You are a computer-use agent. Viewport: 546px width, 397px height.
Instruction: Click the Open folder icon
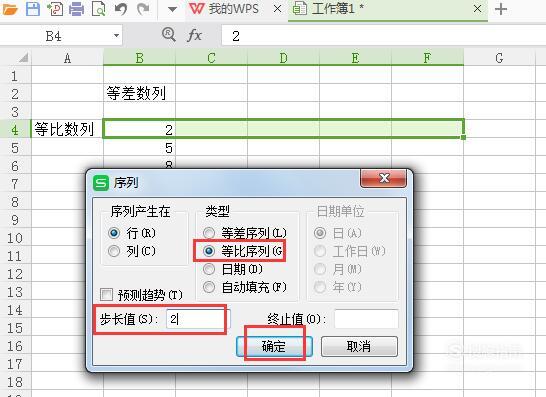(10, 8)
